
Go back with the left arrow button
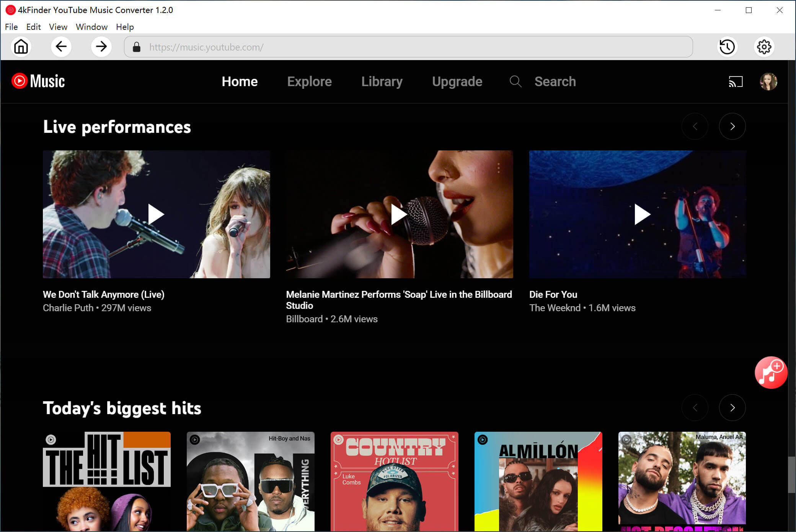tap(61, 47)
